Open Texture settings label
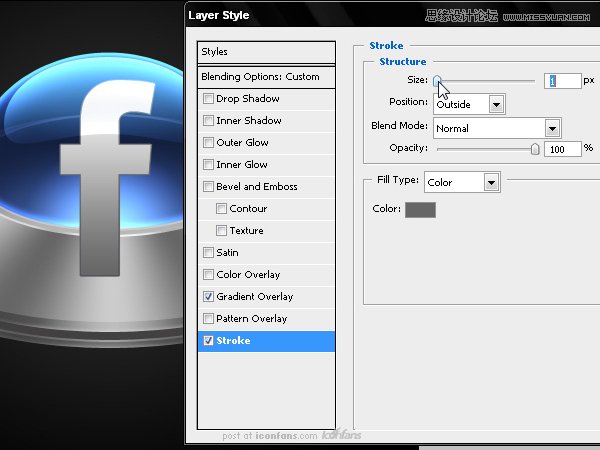The width and height of the screenshot is (600, 450). 246,231
